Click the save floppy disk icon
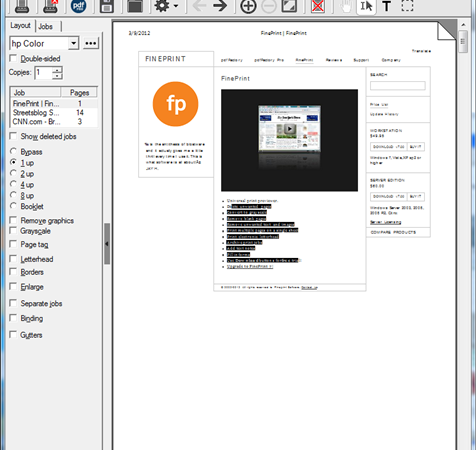Screen dimensions: 476x450 pyautogui.click(x=107, y=6)
